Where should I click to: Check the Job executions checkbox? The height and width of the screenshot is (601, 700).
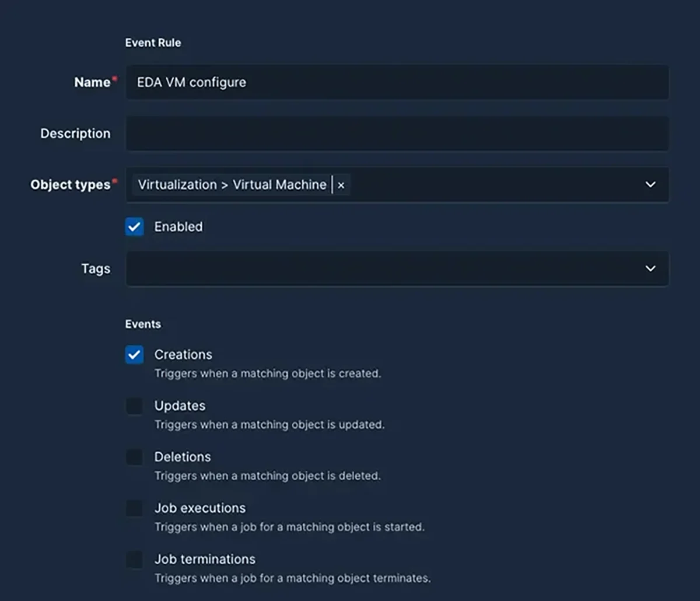click(x=135, y=508)
